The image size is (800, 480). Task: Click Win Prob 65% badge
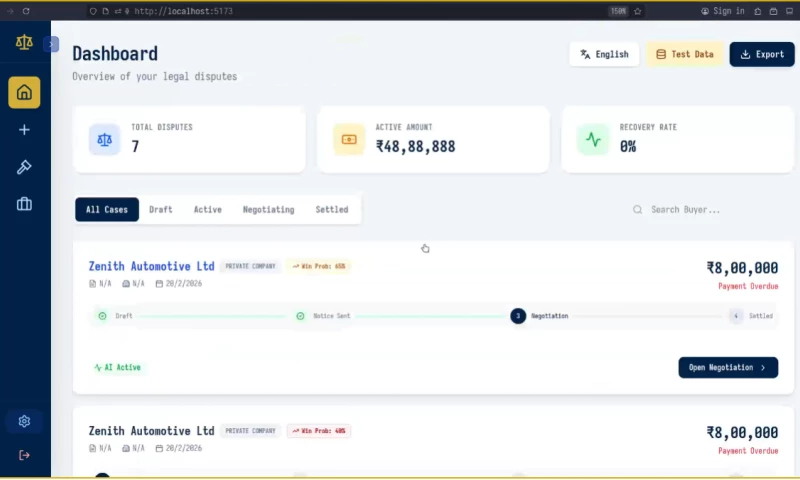pos(318,266)
